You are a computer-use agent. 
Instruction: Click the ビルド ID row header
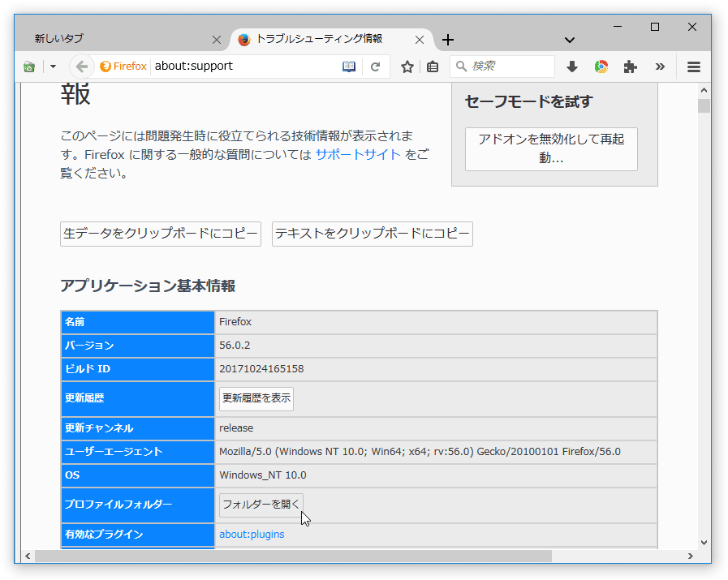[137, 369]
